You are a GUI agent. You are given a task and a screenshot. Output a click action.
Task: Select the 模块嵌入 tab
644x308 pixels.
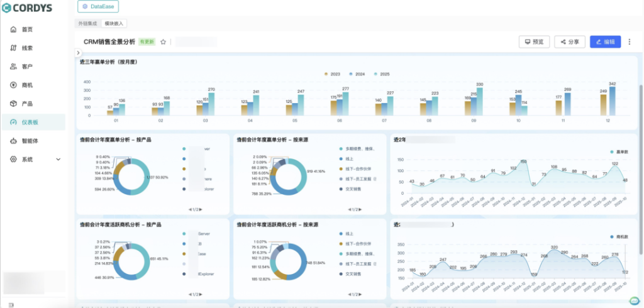coord(114,23)
